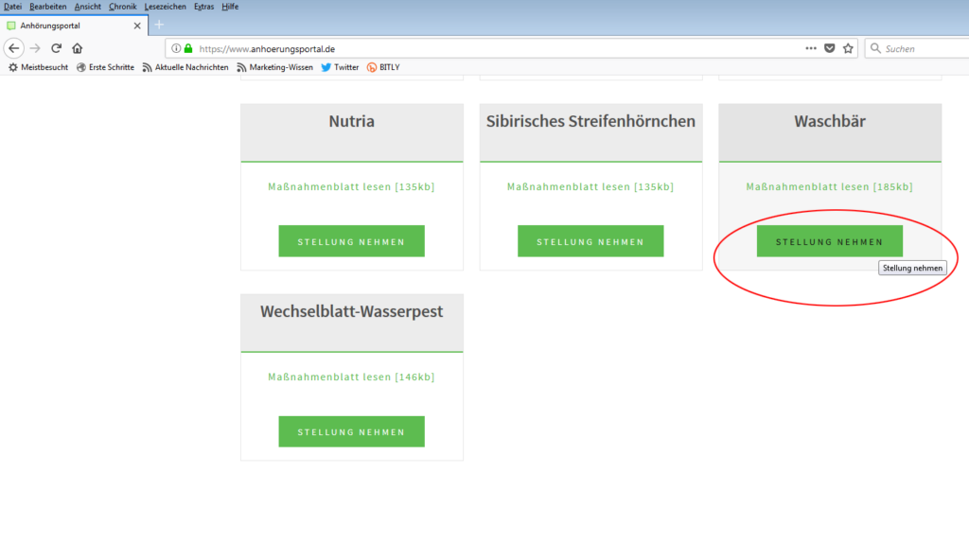
Task: Open the Twitter bookmark
Action: tap(340, 67)
